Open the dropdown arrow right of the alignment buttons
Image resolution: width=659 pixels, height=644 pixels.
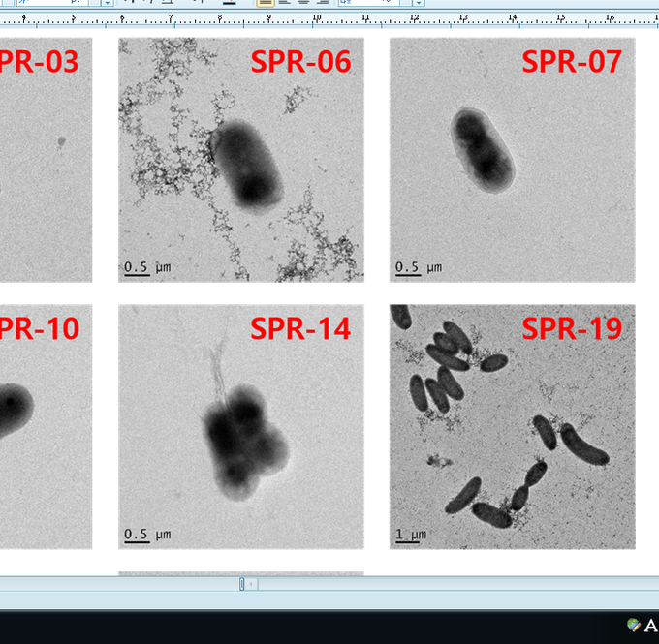[x=419, y=3]
